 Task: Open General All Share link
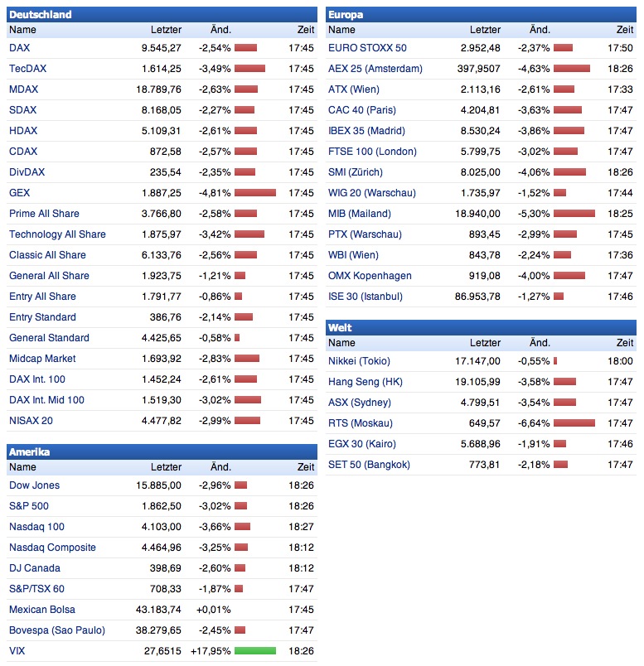coord(49,276)
